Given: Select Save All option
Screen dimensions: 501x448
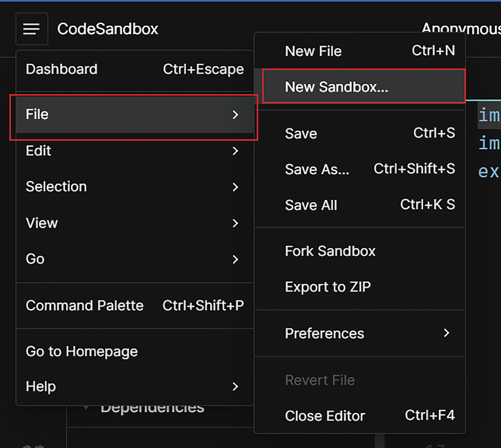Looking at the screenshot, I should (x=311, y=205).
